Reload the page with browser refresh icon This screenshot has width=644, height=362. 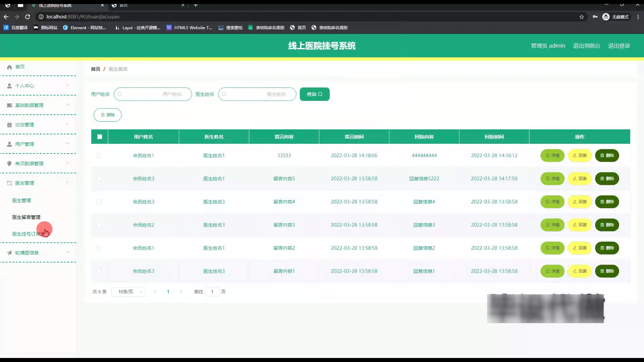tap(28, 17)
